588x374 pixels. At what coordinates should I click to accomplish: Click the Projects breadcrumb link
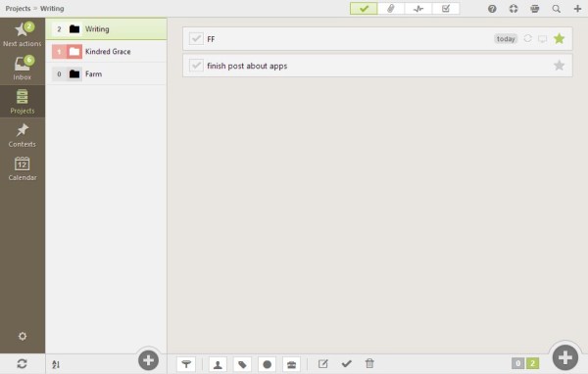pyautogui.click(x=18, y=8)
